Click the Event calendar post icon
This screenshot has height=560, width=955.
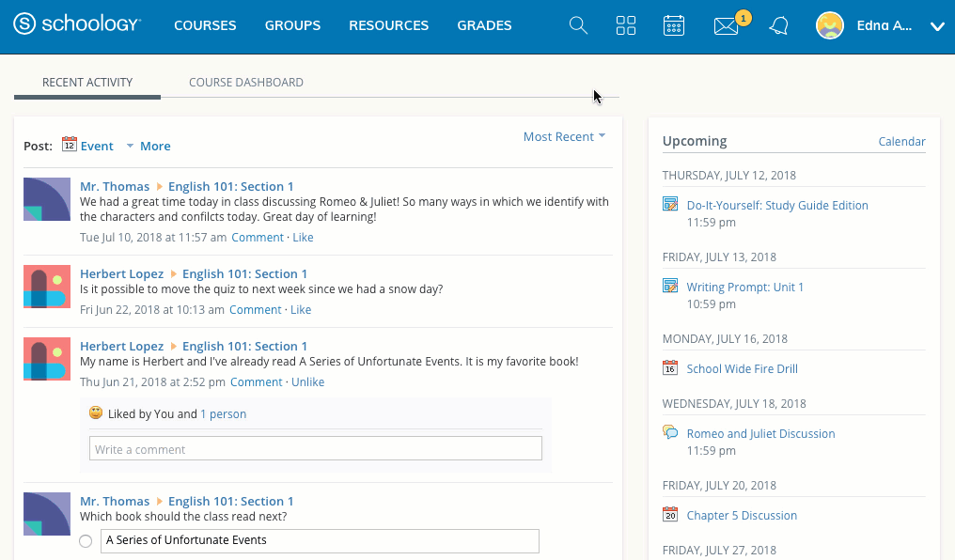pos(70,145)
